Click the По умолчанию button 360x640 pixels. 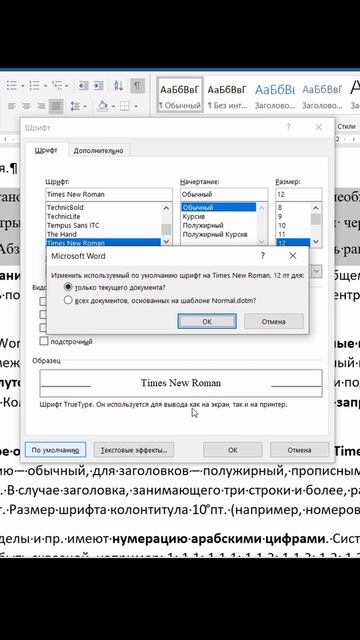55,450
